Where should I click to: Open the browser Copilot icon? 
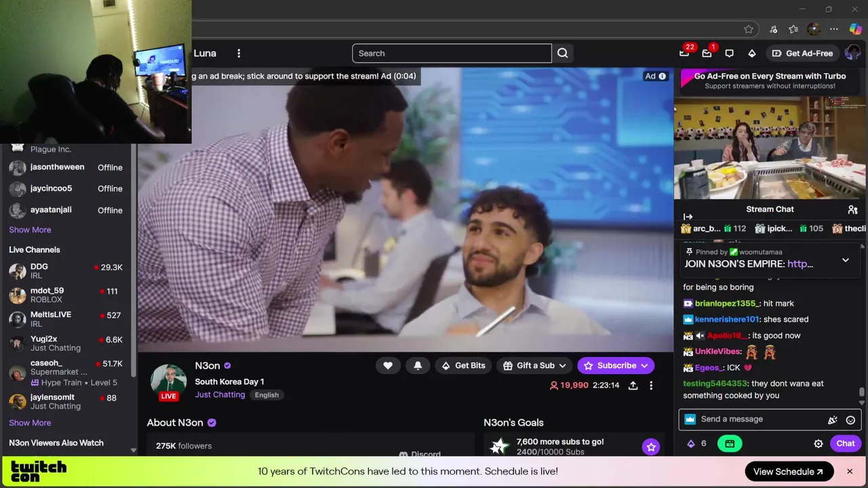(x=854, y=29)
